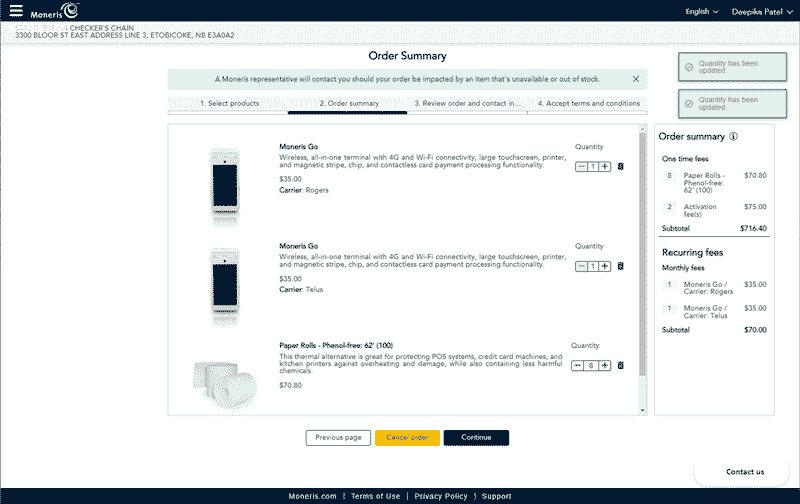Click the recurring Subtotal $70.00
Image resolution: width=800 pixels, height=504 pixels.
click(714, 330)
